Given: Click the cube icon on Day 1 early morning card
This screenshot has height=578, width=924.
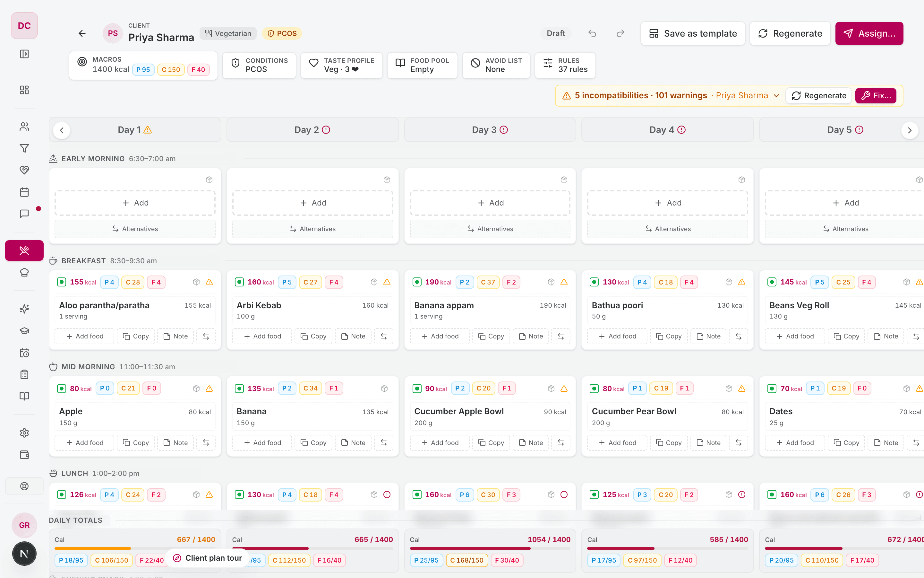Looking at the screenshot, I should tap(209, 180).
